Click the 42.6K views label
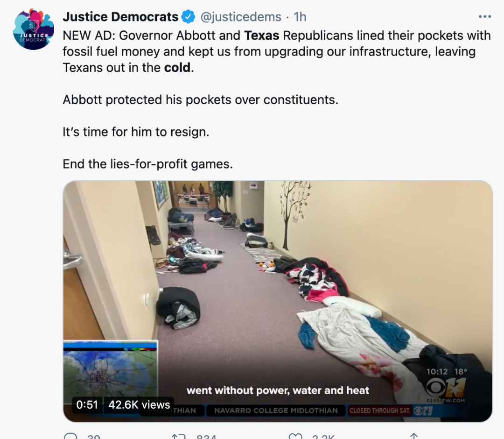Viewport: 504px width, 439px height. click(139, 404)
